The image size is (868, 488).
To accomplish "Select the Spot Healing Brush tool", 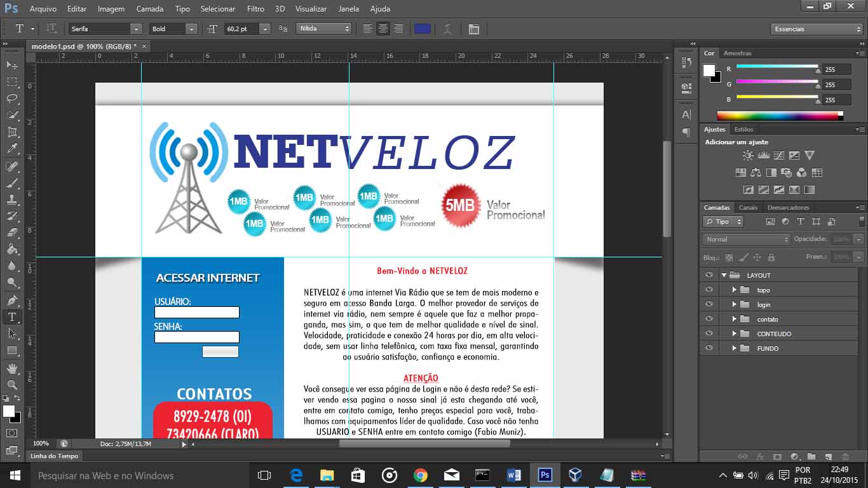I will [x=12, y=166].
